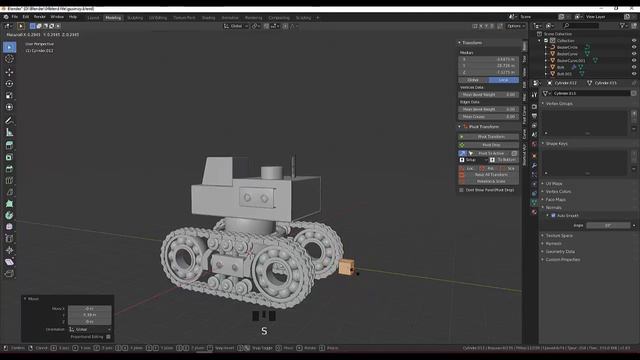Click the Median X value field
The width and height of the screenshot is (640, 360).
(489, 59)
